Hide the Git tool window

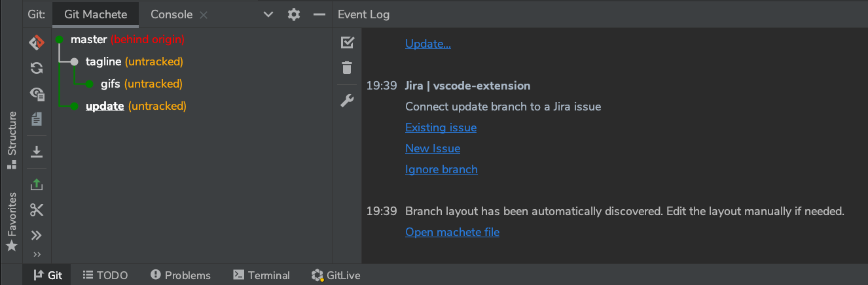coord(319,14)
